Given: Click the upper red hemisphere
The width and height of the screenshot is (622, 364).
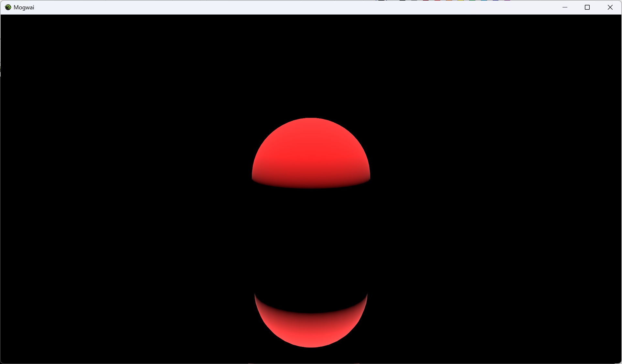Looking at the screenshot, I should pyautogui.click(x=311, y=152).
